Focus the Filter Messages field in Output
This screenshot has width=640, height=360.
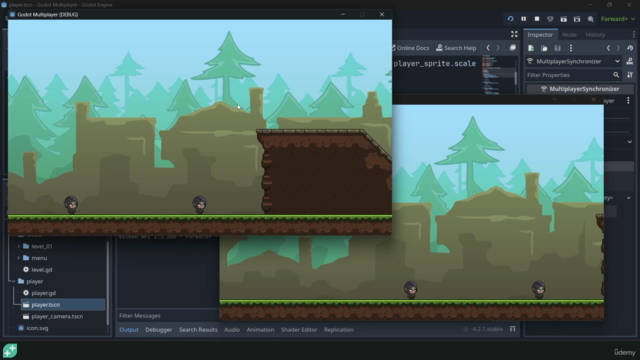pos(168,316)
